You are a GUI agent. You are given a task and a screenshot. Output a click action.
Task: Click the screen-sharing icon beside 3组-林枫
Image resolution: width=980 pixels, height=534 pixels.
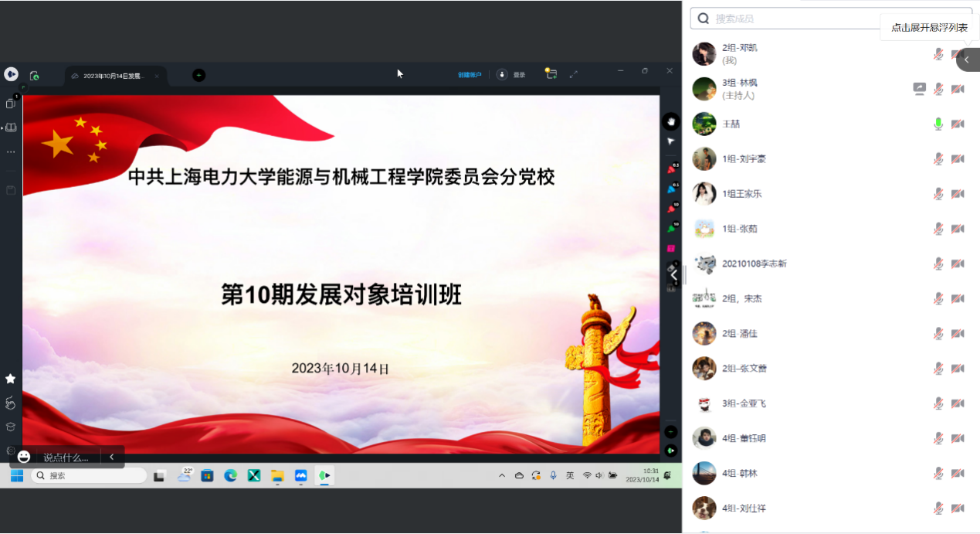pyautogui.click(x=919, y=89)
